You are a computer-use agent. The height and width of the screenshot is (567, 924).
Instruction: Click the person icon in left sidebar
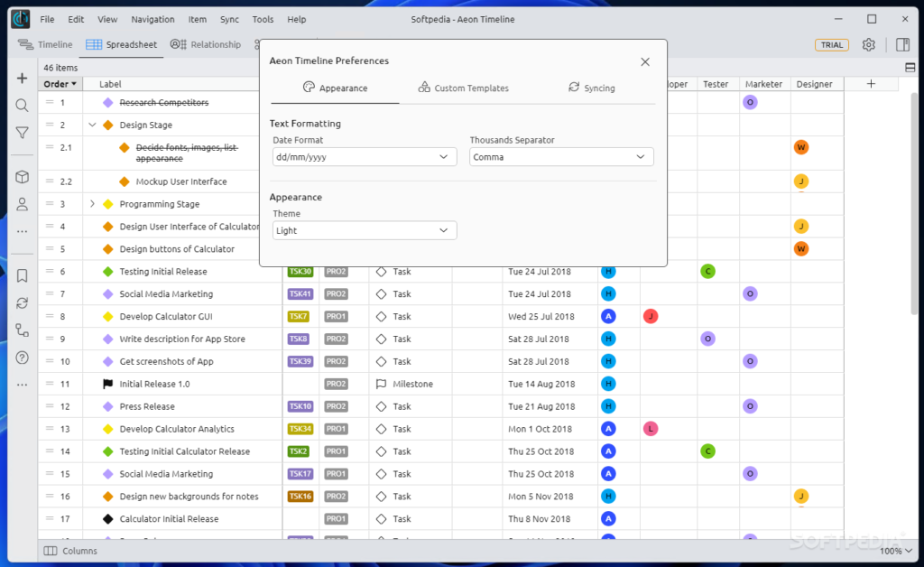(x=22, y=204)
